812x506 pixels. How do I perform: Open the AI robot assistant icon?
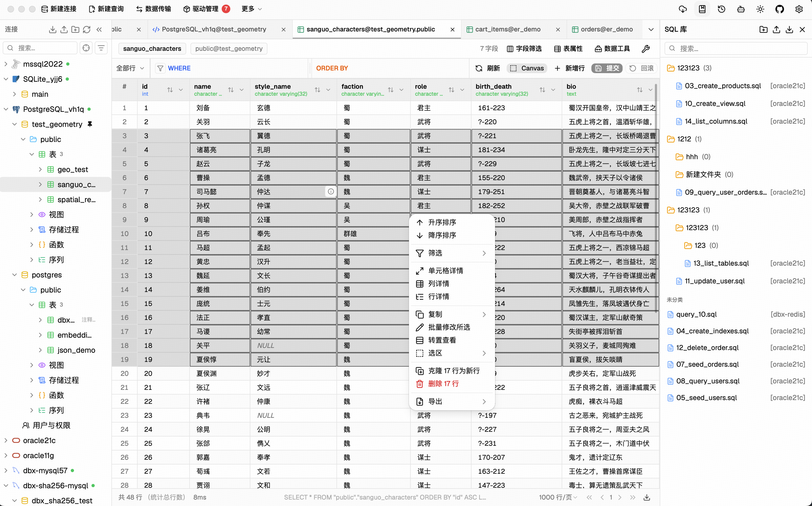click(x=741, y=9)
